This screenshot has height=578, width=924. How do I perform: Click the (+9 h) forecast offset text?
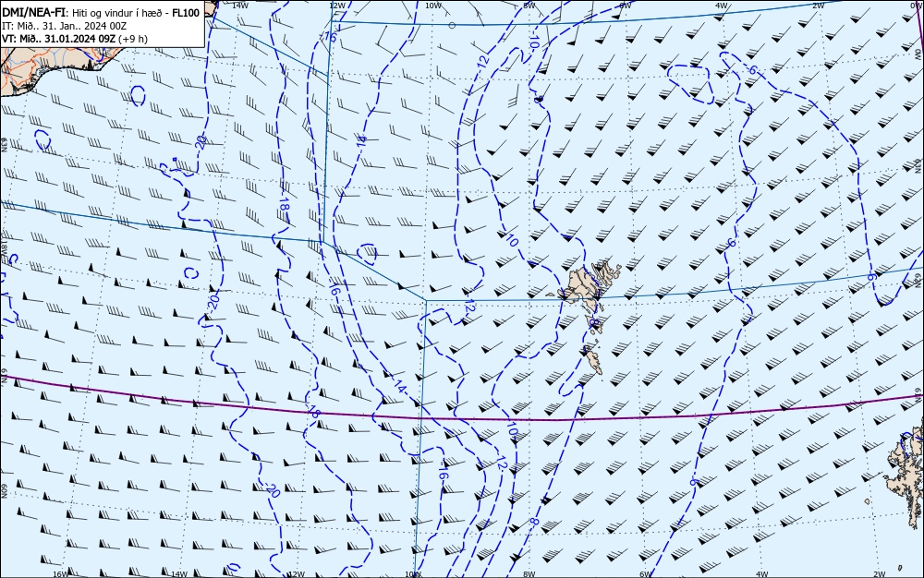[132, 39]
